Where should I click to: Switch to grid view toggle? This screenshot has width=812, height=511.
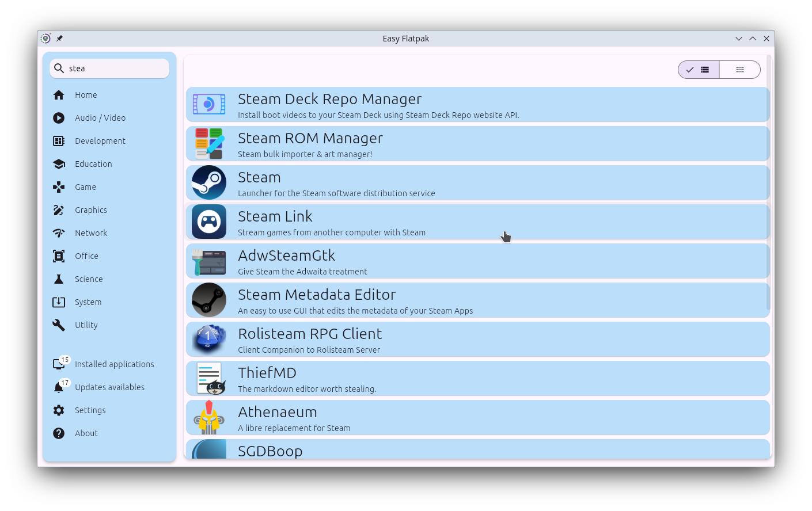coord(740,70)
